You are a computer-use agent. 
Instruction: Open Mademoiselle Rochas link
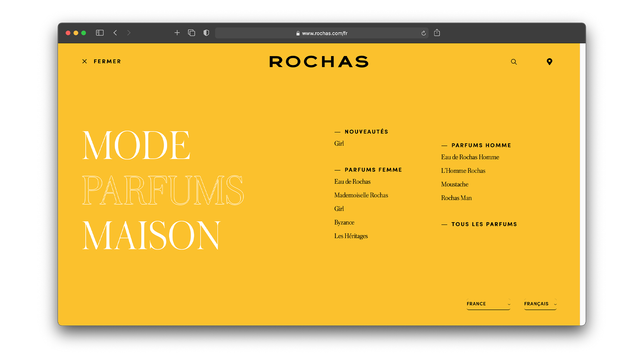click(x=361, y=195)
